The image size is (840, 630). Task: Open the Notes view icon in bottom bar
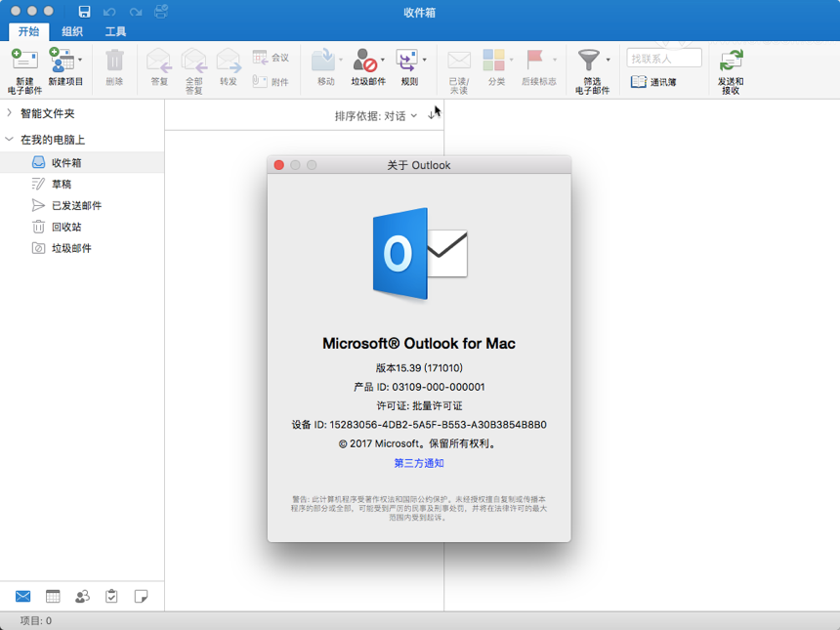(x=141, y=596)
